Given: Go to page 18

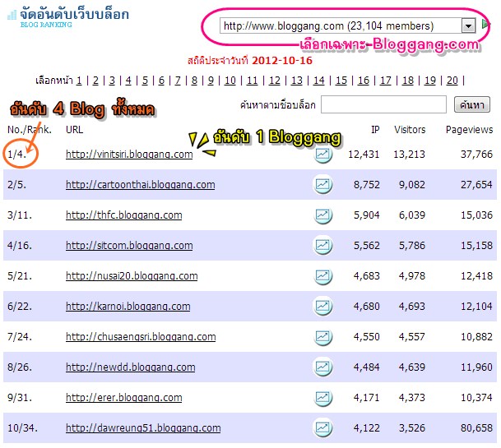Looking at the screenshot, I should click(408, 81).
